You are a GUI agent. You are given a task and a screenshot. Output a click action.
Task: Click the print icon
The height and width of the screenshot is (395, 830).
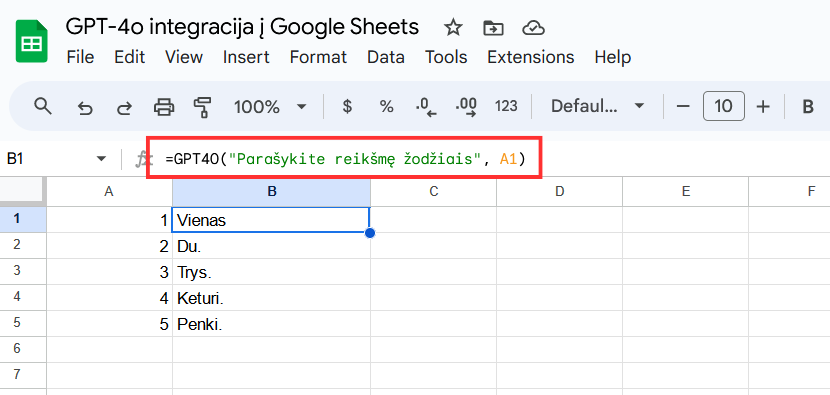click(x=164, y=107)
